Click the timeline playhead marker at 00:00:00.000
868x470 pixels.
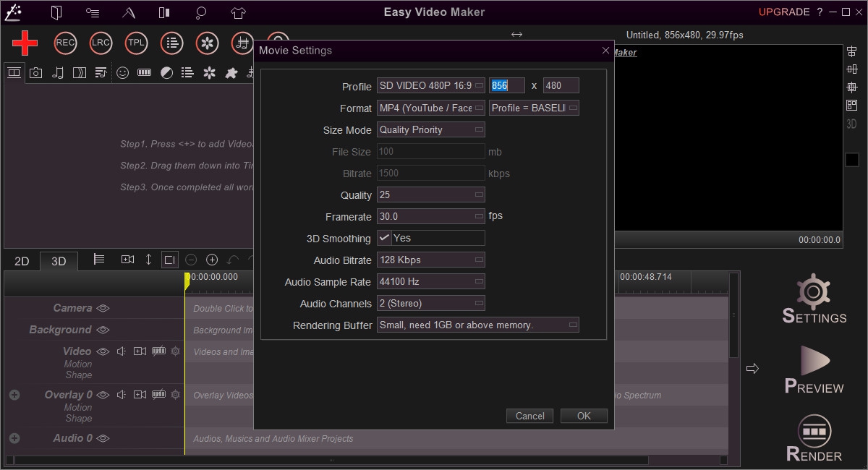click(187, 281)
